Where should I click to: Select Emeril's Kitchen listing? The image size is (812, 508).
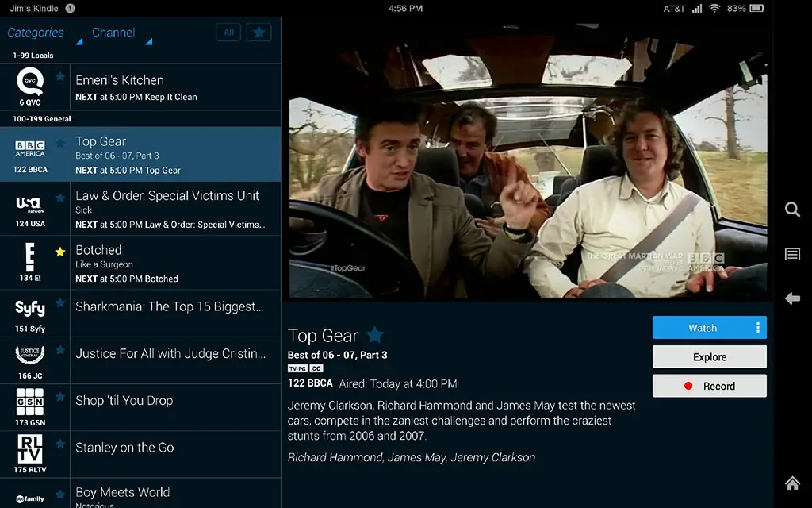(175, 87)
